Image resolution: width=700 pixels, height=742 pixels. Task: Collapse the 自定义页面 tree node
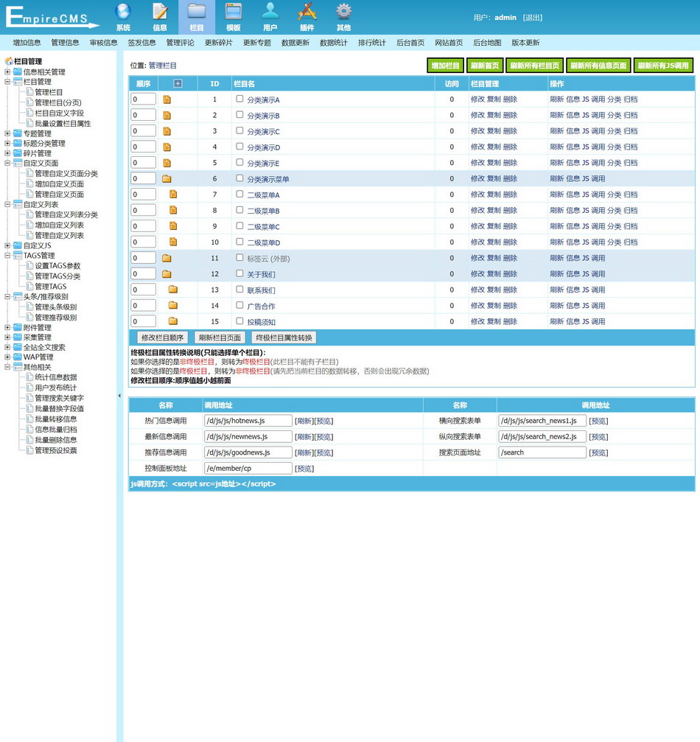point(7,164)
